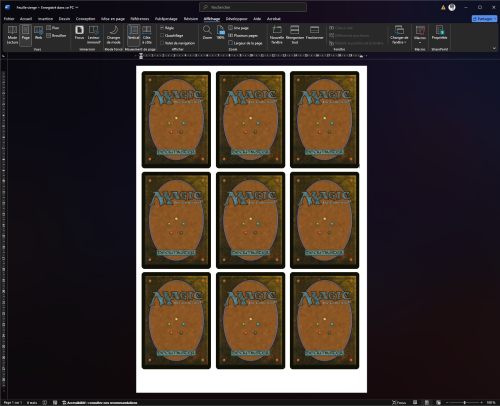The width and height of the screenshot is (500, 406).
Task: Select the Page layout view button
Action: click(26, 35)
